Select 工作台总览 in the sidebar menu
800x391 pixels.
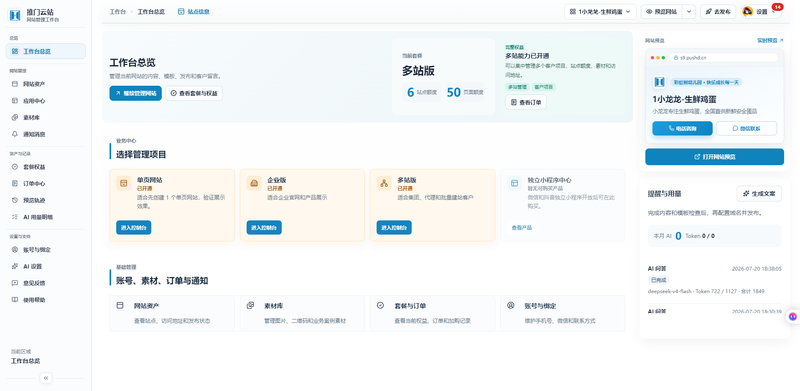coord(46,52)
